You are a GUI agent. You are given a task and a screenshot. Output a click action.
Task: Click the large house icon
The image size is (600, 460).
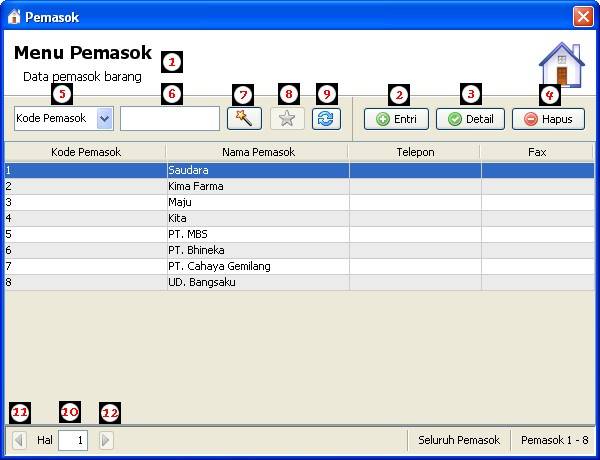[562, 64]
